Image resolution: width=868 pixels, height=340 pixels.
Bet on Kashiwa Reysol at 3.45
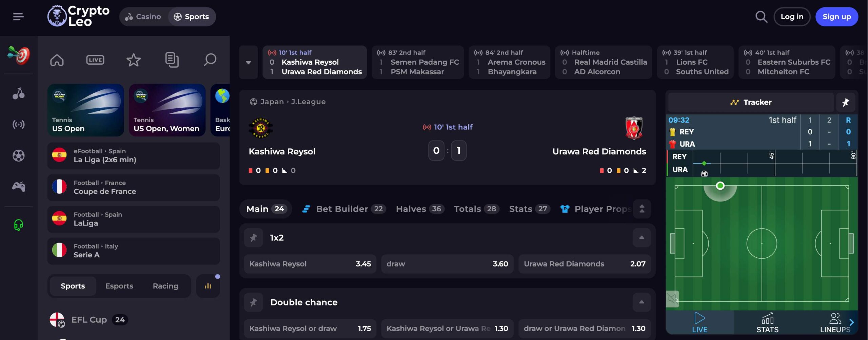click(310, 264)
